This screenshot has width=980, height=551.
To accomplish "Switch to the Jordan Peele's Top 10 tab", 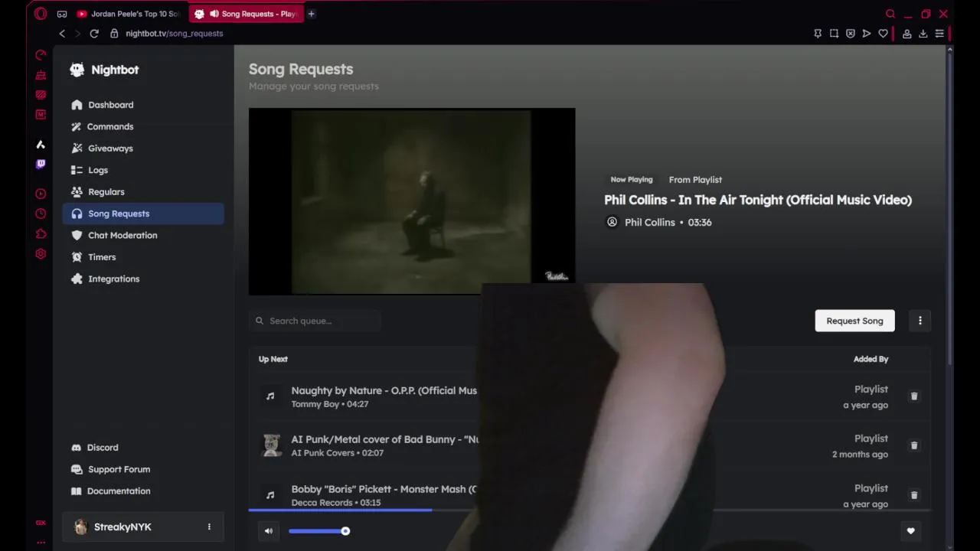I will 128,14.
